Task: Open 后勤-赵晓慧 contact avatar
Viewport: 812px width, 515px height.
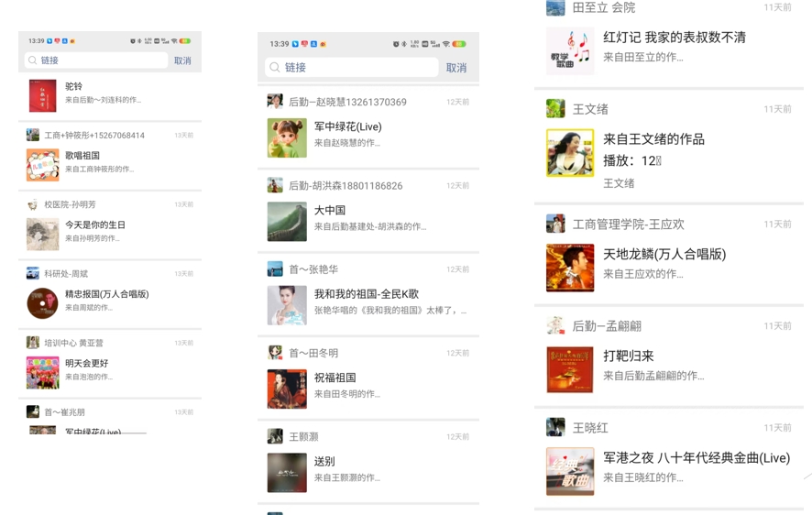Action: click(275, 102)
